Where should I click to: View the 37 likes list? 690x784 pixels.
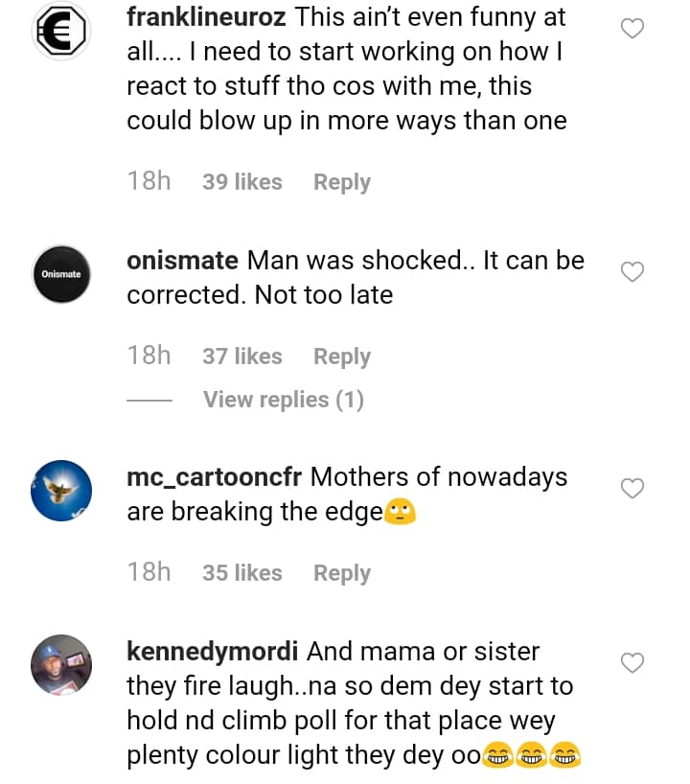(x=241, y=357)
